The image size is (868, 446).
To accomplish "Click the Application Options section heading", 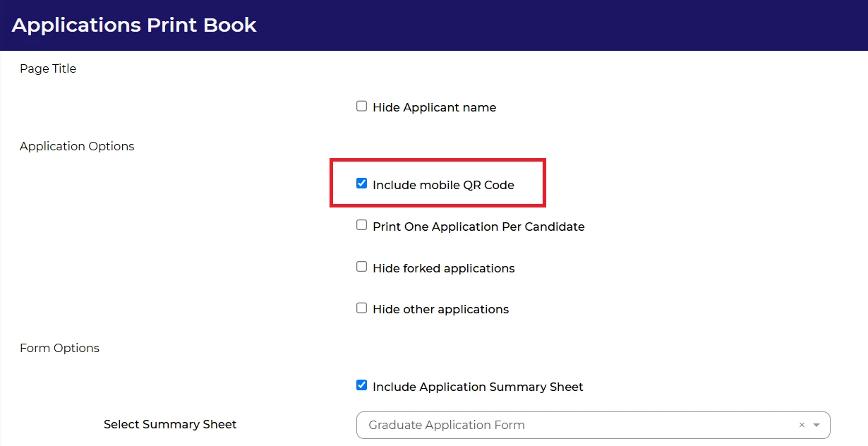I will (x=77, y=147).
